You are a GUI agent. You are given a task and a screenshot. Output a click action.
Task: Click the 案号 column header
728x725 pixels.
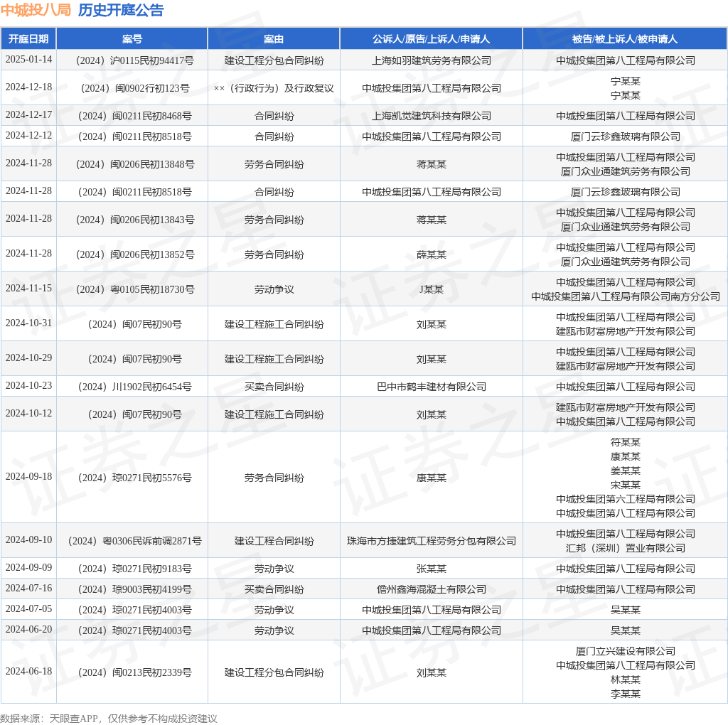pos(132,39)
